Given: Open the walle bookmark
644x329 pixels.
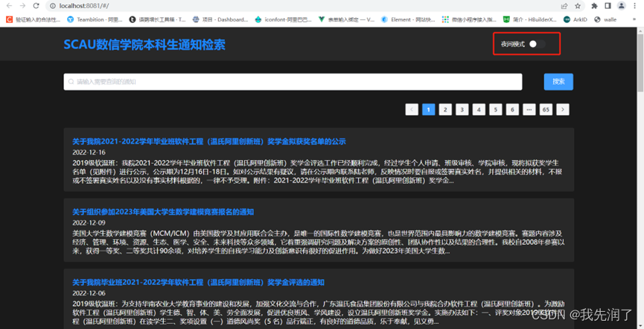Looking at the screenshot, I should pyautogui.click(x=605, y=19).
